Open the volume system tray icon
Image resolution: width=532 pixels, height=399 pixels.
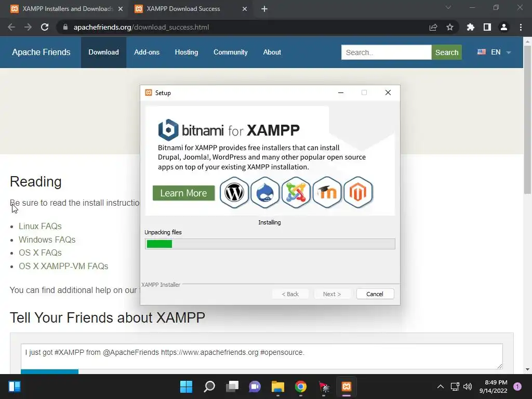tap(468, 387)
